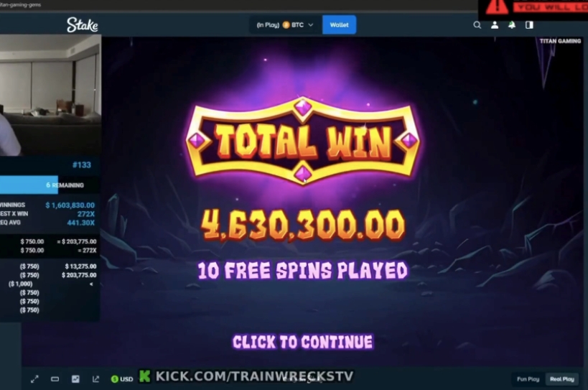Open the game popout icon
This screenshot has height=390, width=588.
click(x=95, y=379)
